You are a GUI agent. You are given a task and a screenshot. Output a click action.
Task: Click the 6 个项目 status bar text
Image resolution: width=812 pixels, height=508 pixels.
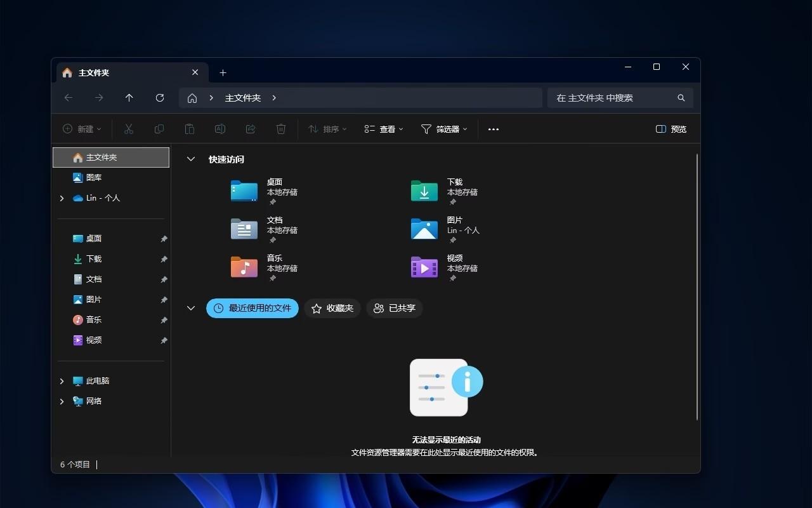click(x=75, y=465)
